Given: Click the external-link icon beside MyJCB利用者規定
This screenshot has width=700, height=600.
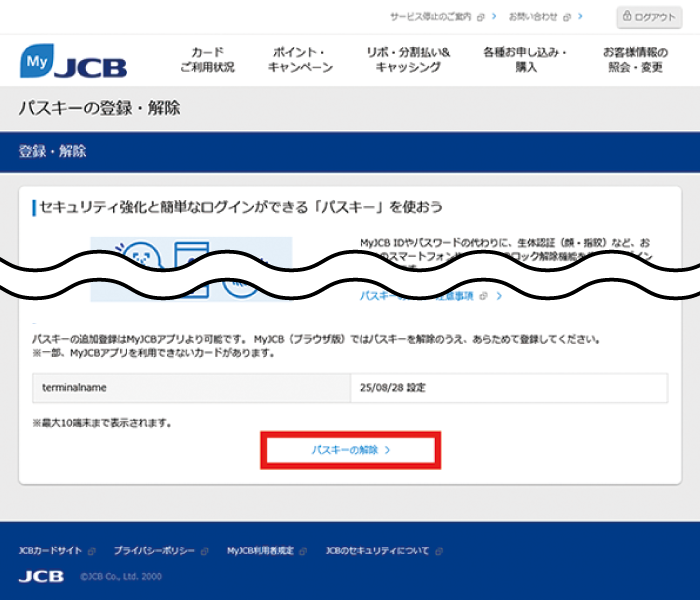Looking at the screenshot, I should click(303, 551).
